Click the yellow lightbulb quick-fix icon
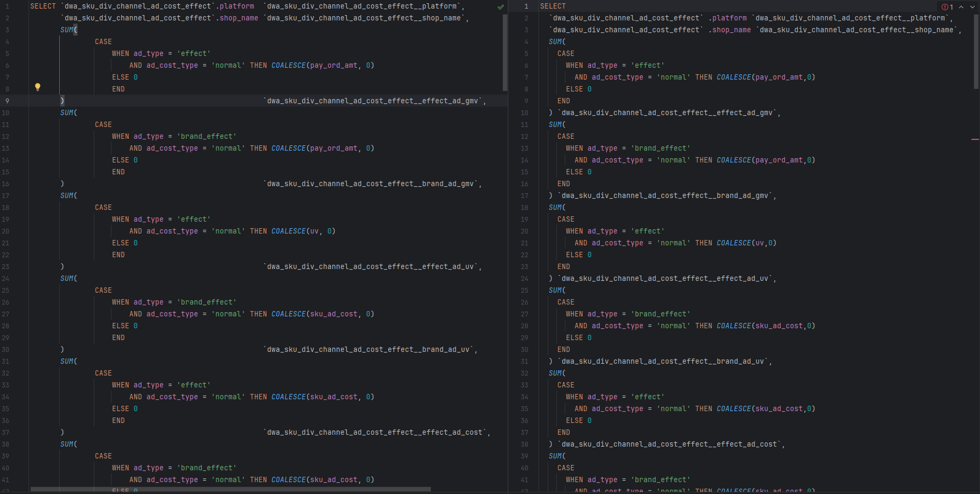Screen dimensions: 980x494 pos(38,87)
